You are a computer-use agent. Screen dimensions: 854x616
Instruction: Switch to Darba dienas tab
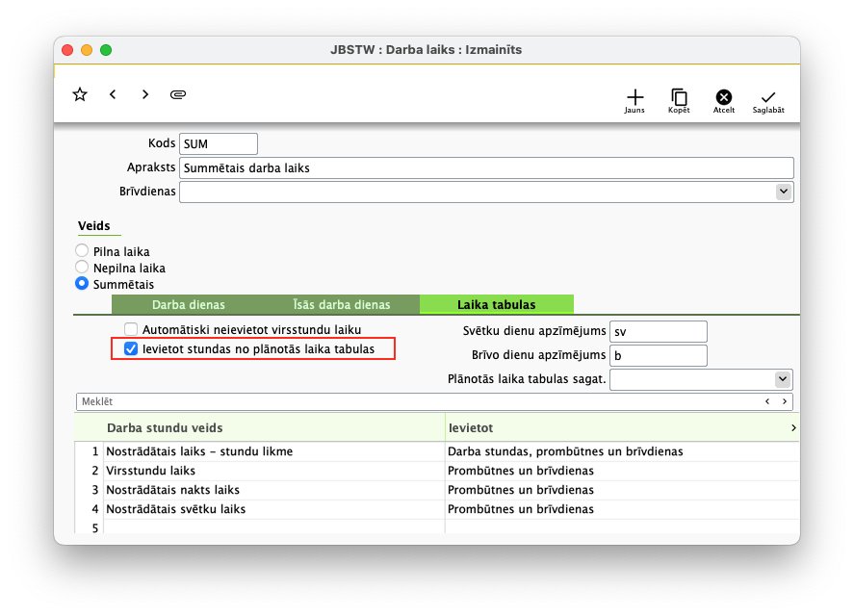(189, 304)
